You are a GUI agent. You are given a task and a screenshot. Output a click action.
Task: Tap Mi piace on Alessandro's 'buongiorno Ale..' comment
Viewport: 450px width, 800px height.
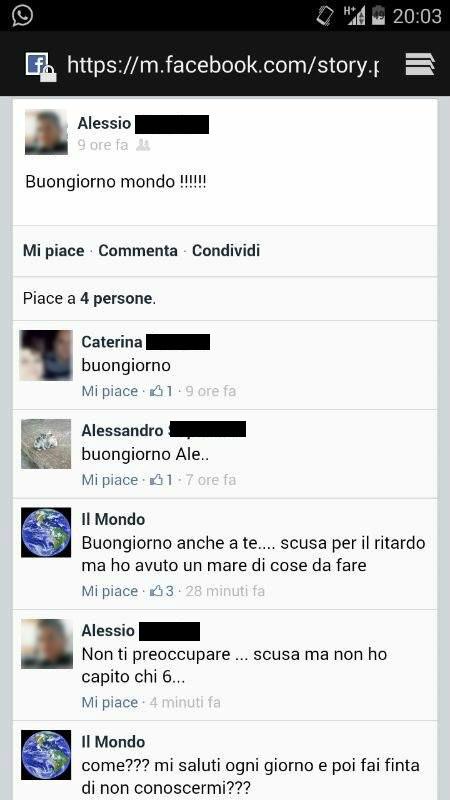tap(110, 480)
